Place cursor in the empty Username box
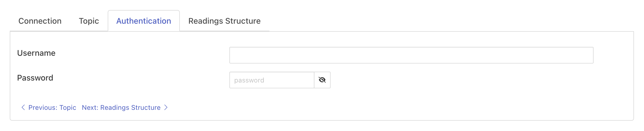Viewport: 644px width, 131px height. coord(411,55)
